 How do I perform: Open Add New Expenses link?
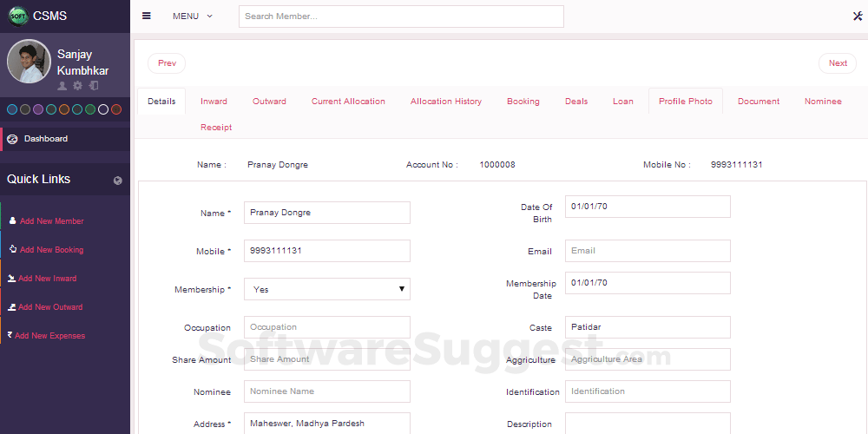(49, 336)
